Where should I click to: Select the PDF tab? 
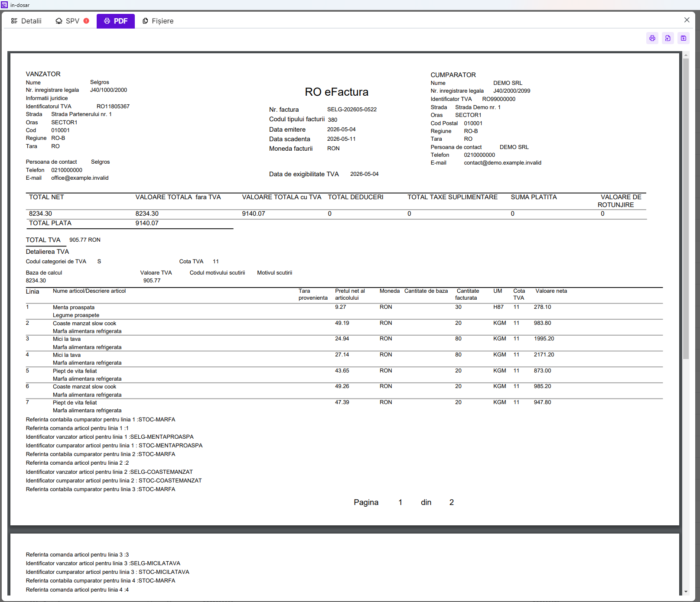tap(116, 21)
